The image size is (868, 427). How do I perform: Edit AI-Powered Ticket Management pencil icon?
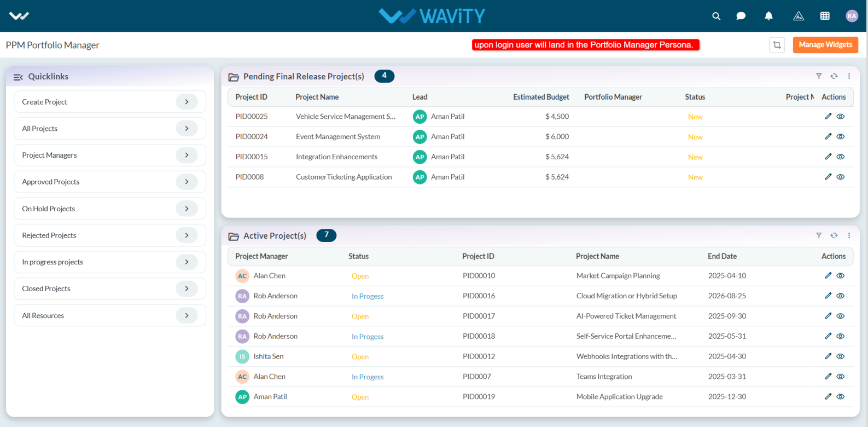(x=828, y=316)
